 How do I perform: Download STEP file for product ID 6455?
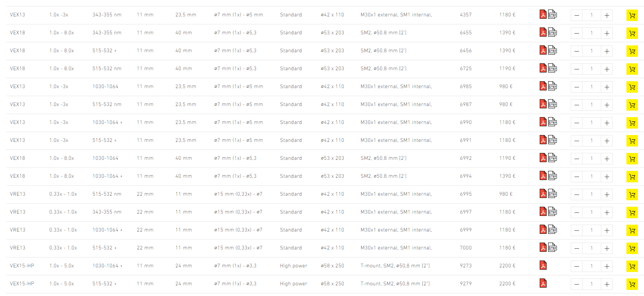coord(552,32)
